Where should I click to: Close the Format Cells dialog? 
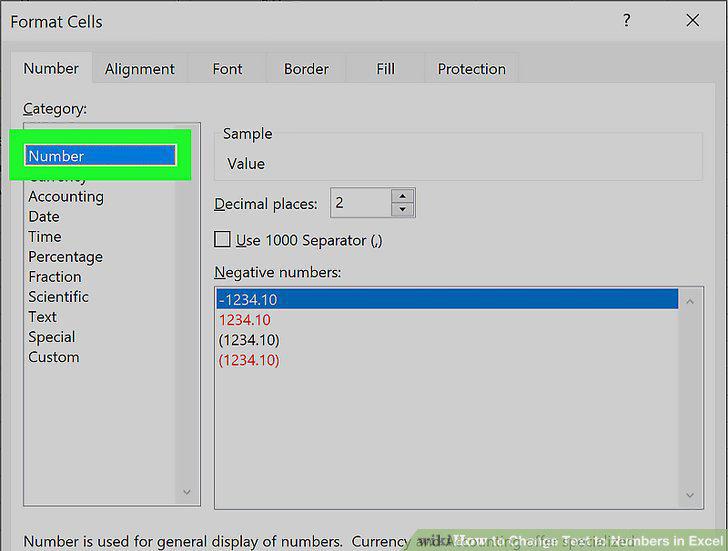tap(693, 20)
